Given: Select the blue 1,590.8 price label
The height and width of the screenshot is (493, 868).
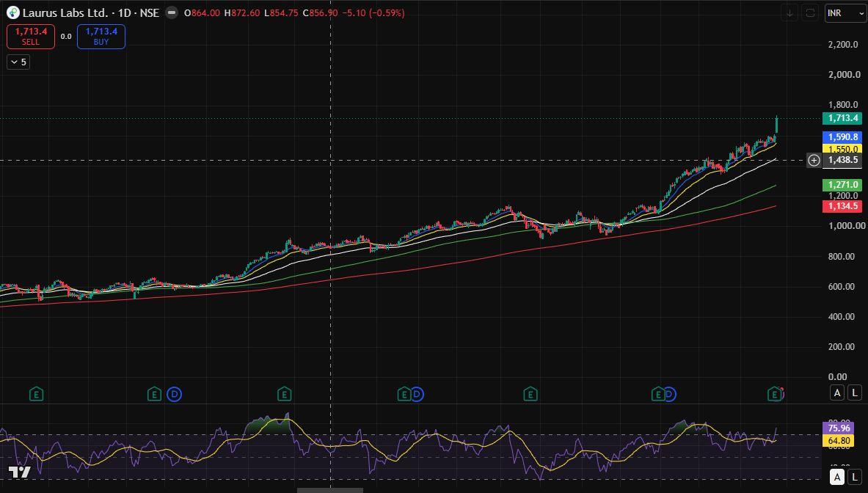Looking at the screenshot, I should pos(842,136).
